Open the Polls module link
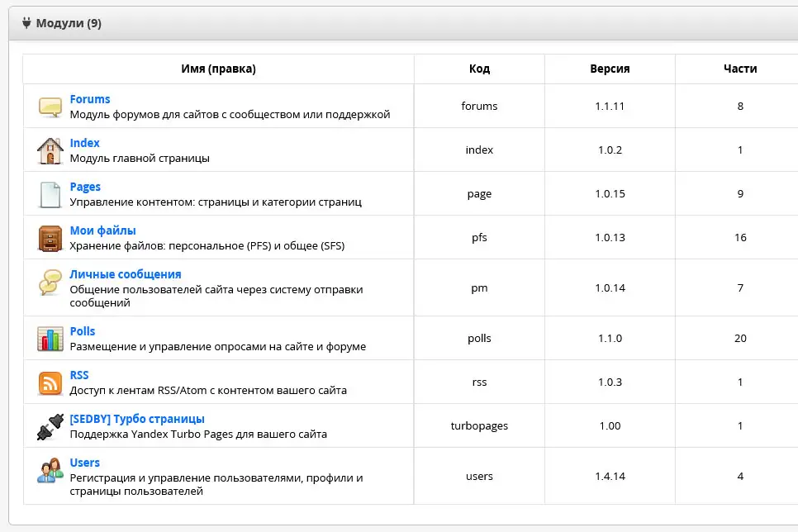This screenshot has height=532, width=798. (x=83, y=331)
